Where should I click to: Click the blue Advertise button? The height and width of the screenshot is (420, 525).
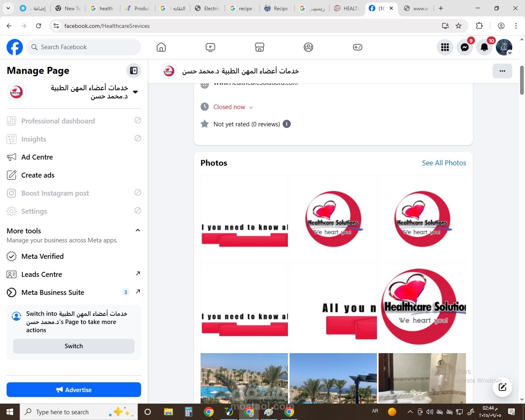coord(74,390)
